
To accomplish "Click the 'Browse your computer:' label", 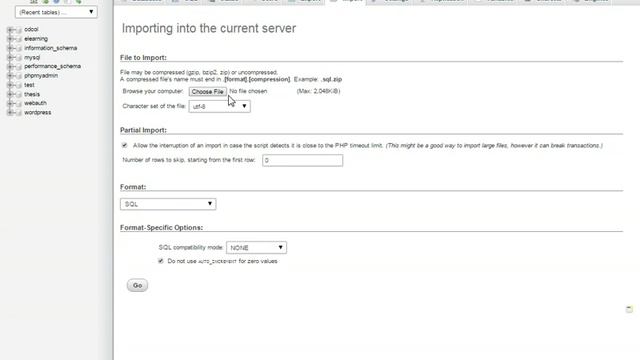I will click(x=153, y=91).
